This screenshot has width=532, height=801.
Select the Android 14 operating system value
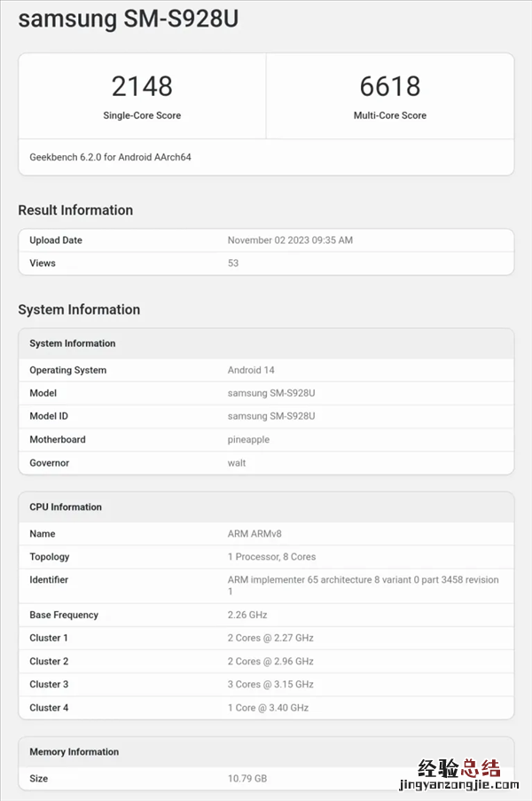click(x=252, y=370)
